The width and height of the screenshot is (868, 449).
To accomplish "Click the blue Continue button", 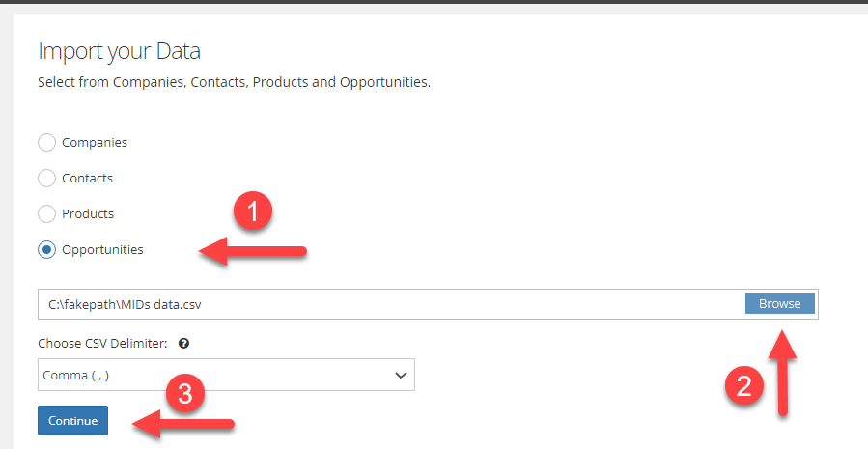I will (x=72, y=421).
